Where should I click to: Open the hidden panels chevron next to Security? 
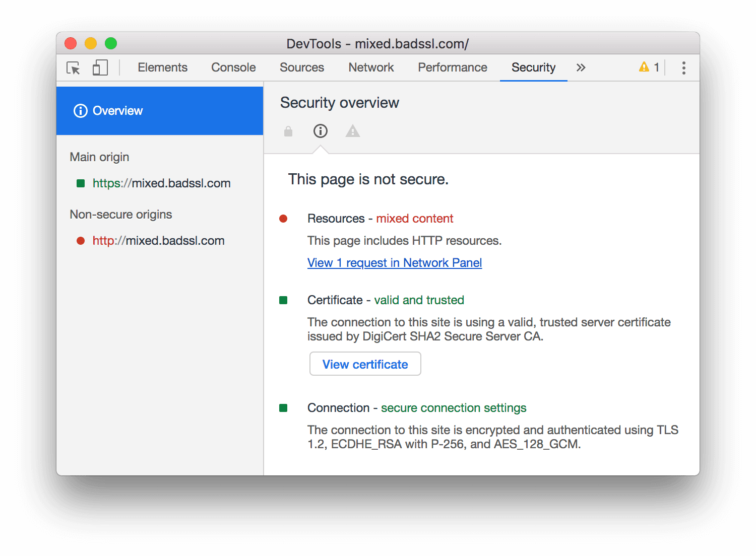(x=581, y=67)
